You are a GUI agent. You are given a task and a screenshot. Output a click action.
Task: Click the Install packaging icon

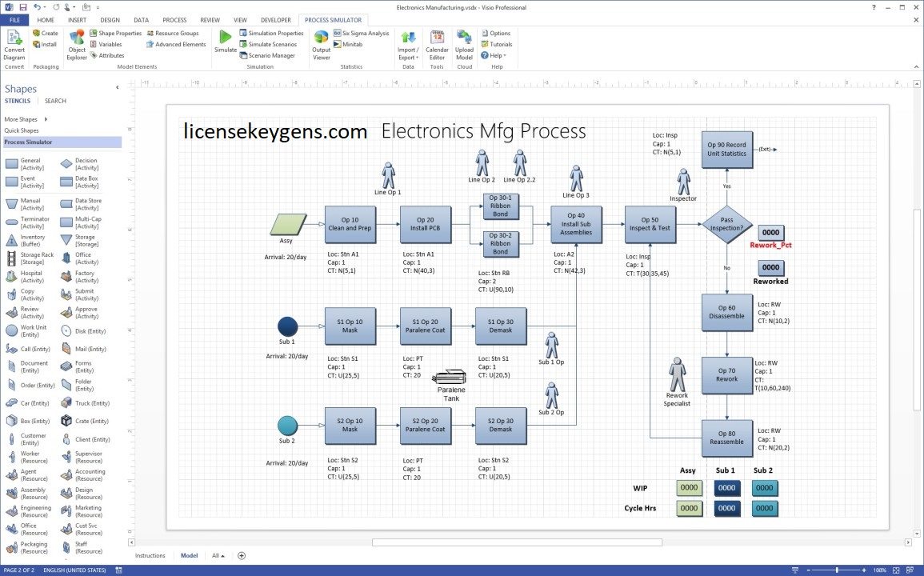[45, 44]
